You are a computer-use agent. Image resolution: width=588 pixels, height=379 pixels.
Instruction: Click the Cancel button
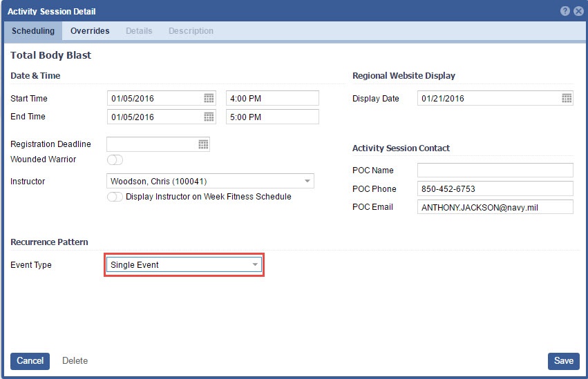coord(30,361)
